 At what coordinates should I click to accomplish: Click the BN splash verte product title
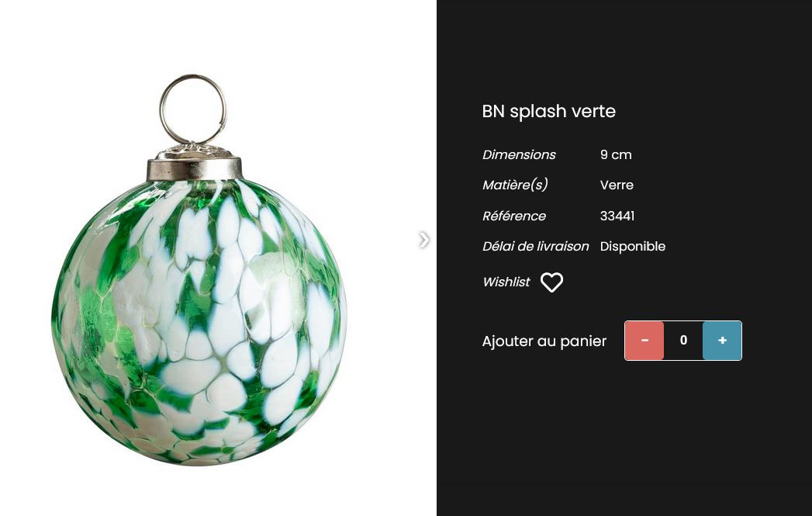(x=548, y=112)
